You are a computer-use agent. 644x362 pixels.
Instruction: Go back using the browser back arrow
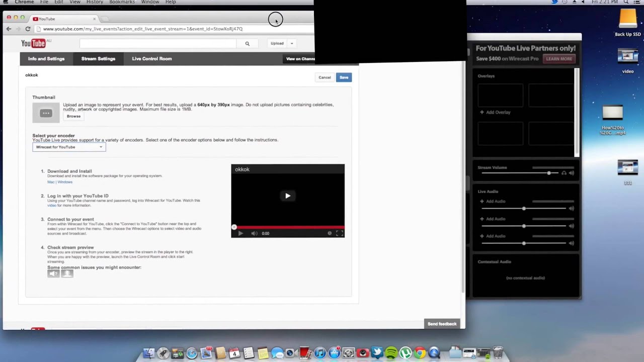click(x=9, y=29)
